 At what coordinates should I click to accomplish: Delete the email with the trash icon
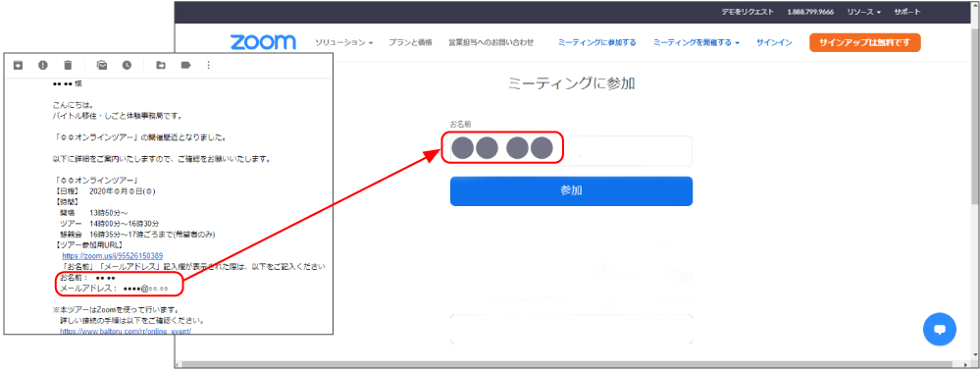68,65
